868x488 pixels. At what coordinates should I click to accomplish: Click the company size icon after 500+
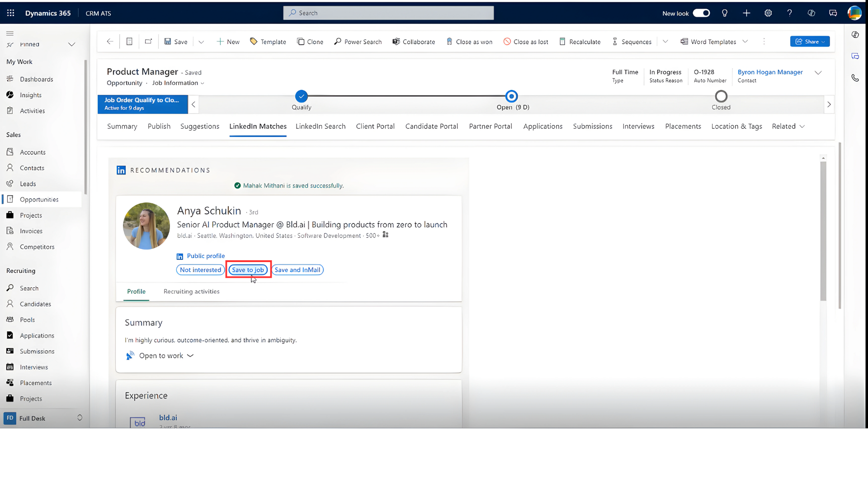386,235
